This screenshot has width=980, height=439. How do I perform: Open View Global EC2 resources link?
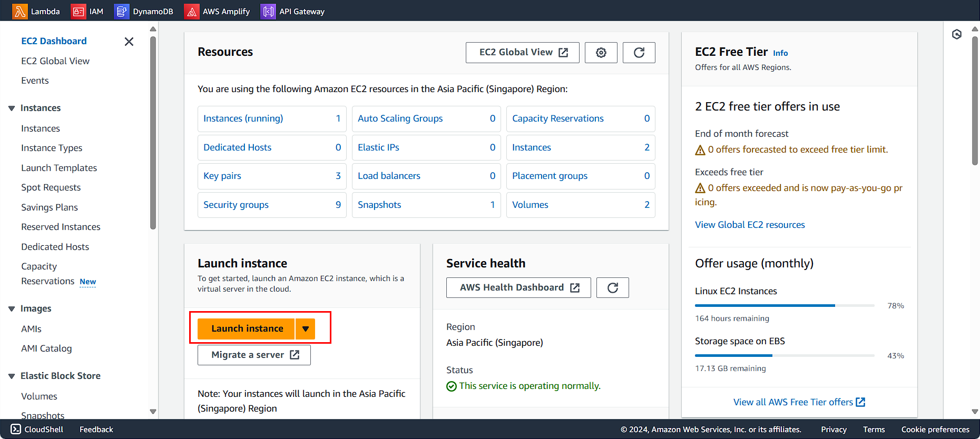(750, 225)
